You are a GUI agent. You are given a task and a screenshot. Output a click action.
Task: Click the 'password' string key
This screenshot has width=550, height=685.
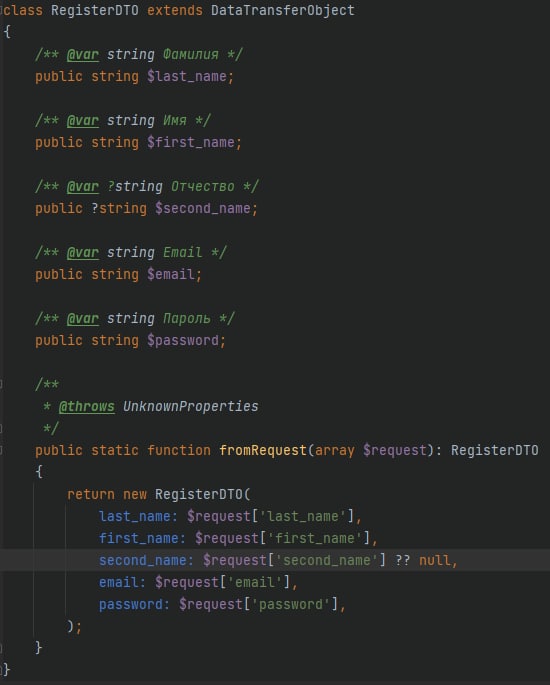(291, 605)
